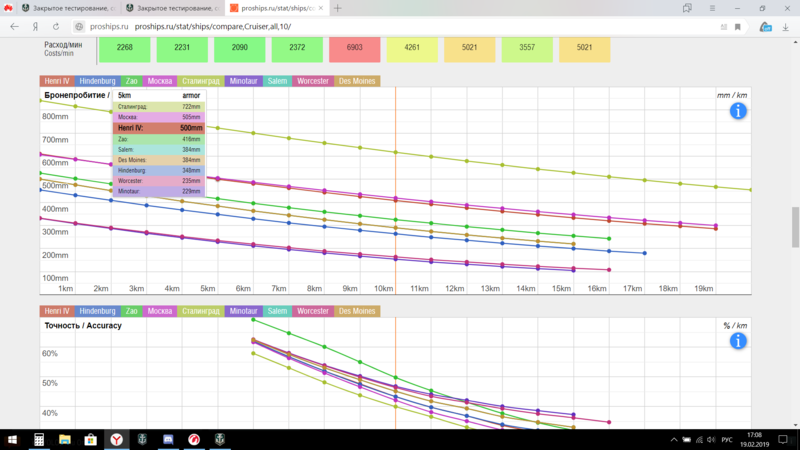The width and height of the screenshot is (800, 450).
Task: Click the info icon on Accuracy chart
Action: pos(738,340)
